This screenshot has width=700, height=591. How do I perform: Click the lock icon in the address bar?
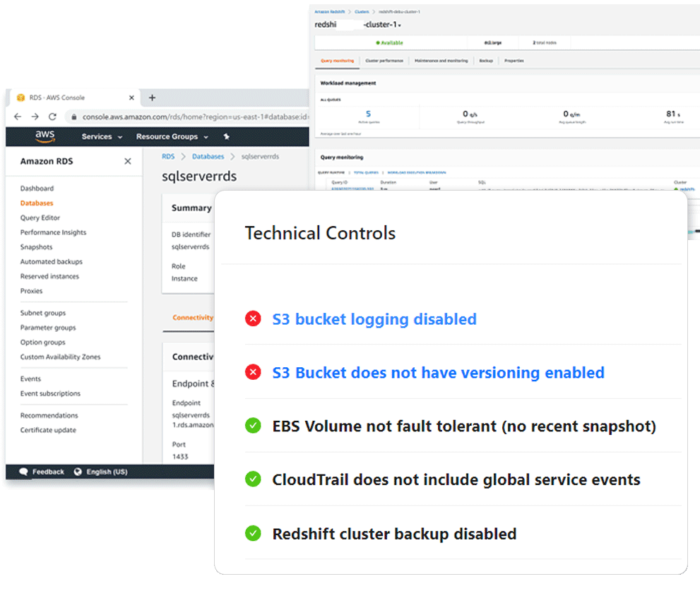click(x=73, y=117)
